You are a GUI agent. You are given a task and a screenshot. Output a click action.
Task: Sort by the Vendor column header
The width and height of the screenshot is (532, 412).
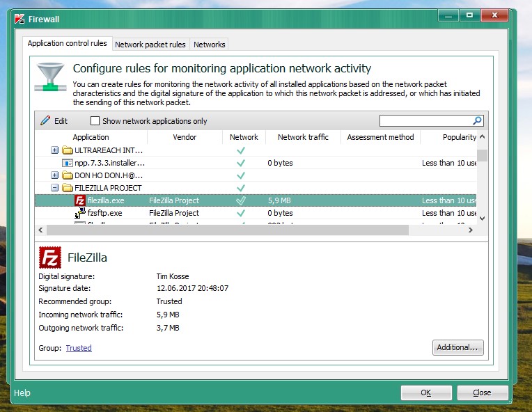click(x=185, y=137)
